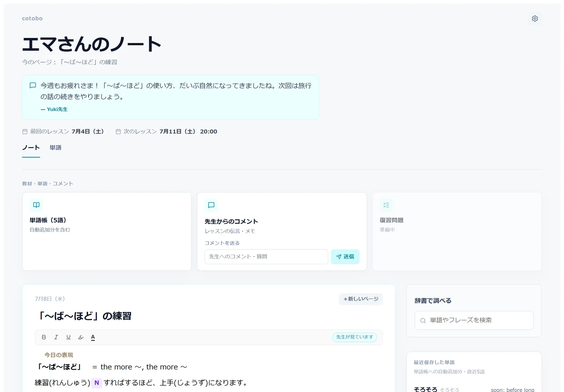This screenshot has width=564, height=392.
Task: Click the コメントを送る label
Action: [222, 243]
